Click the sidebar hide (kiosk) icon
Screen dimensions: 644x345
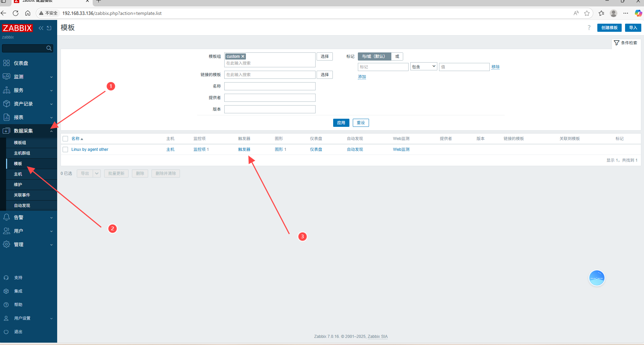point(49,28)
